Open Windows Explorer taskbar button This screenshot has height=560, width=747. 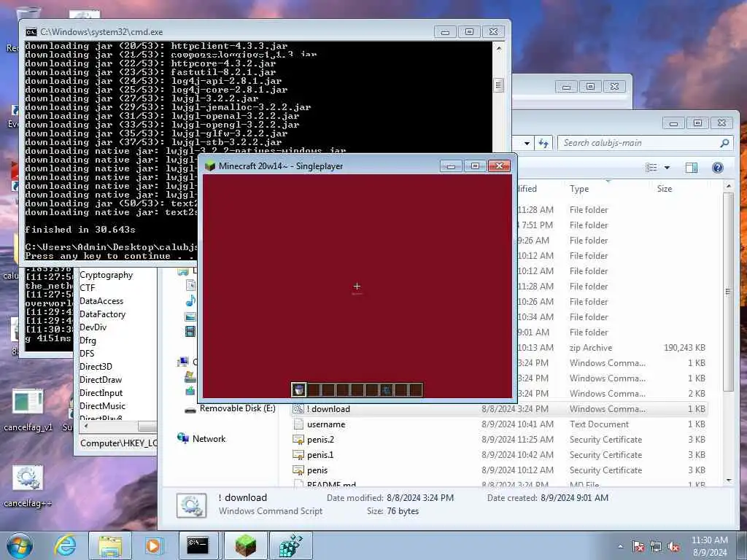[110, 545]
